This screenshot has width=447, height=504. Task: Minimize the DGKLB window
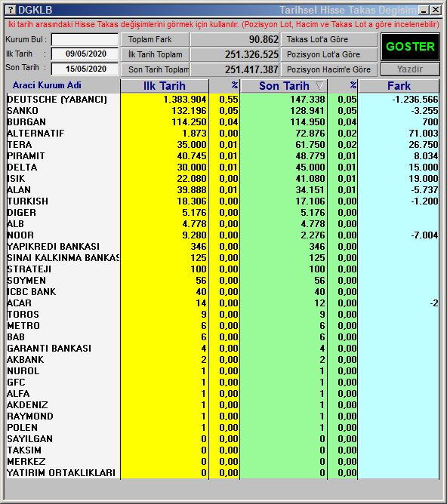(x=424, y=10)
